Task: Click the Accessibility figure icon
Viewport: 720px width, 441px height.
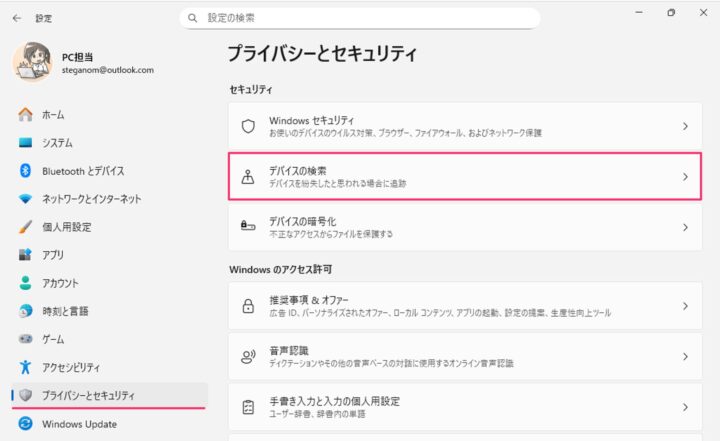Action: click(x=26, y=367)
